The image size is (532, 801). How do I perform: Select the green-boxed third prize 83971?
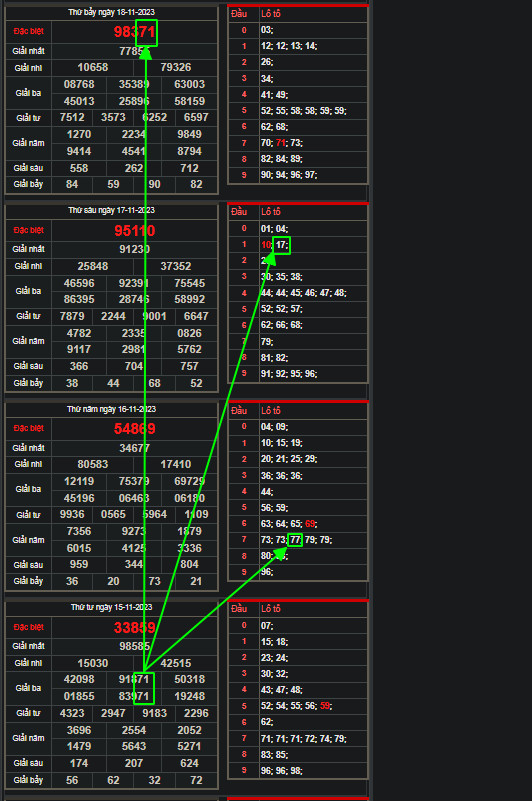[x=134, y=696]
